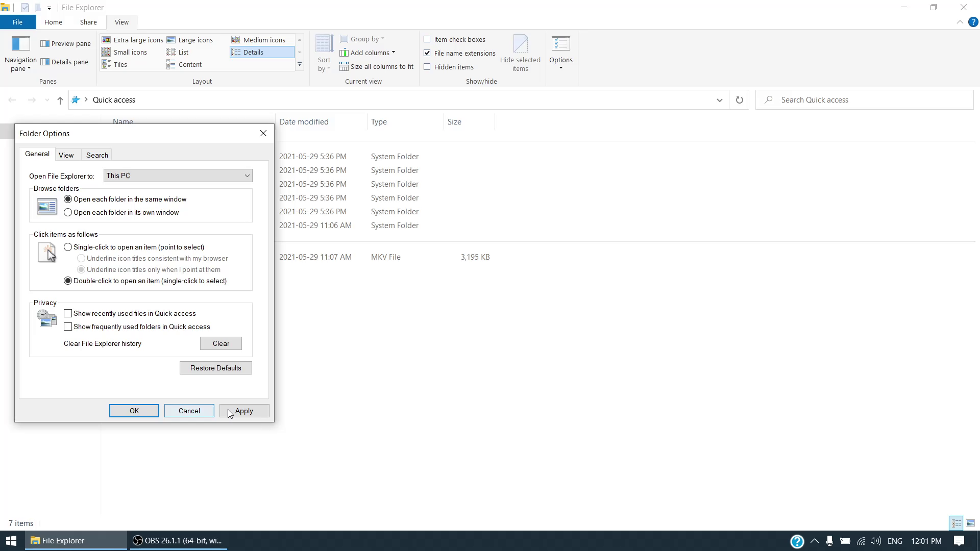This screenshot has width=980, height=551.
Task: Expand the address bar history chevron
Action: pyautogui.click(x=719, y=100)
